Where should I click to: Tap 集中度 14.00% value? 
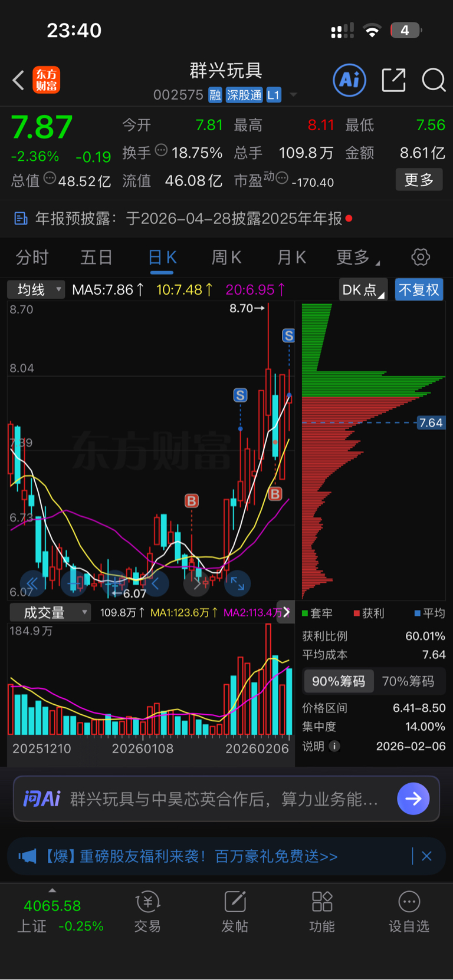click(x=425, y=727)
